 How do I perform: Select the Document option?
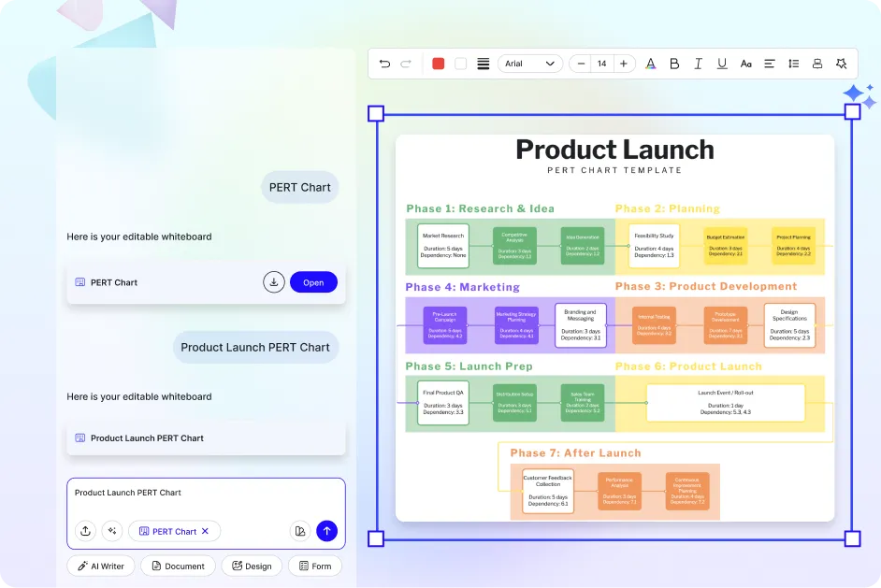[178, 566]
